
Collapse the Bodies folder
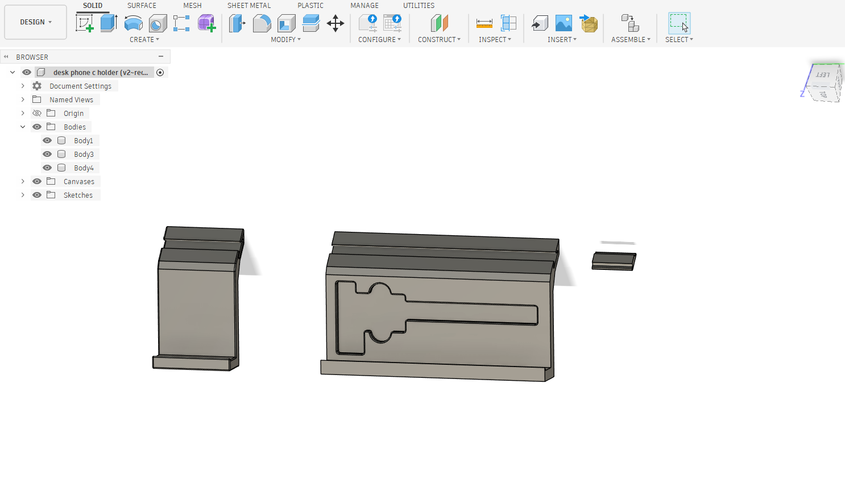(x=23, y=127)
